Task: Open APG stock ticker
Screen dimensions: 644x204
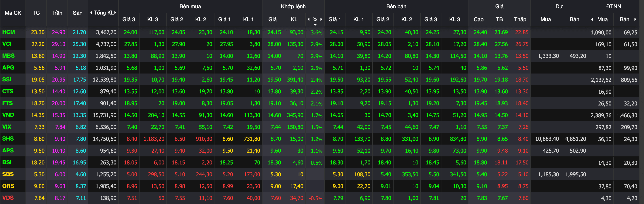Action: click(x=8, y=68)
